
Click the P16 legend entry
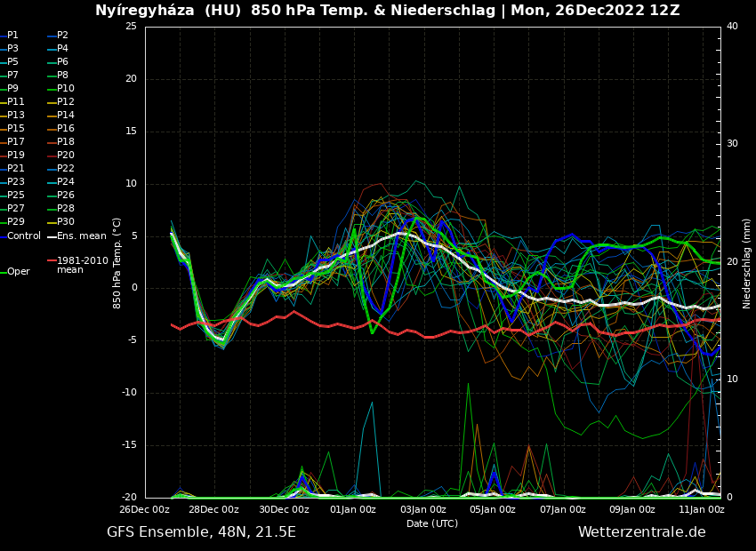(65, 129)
